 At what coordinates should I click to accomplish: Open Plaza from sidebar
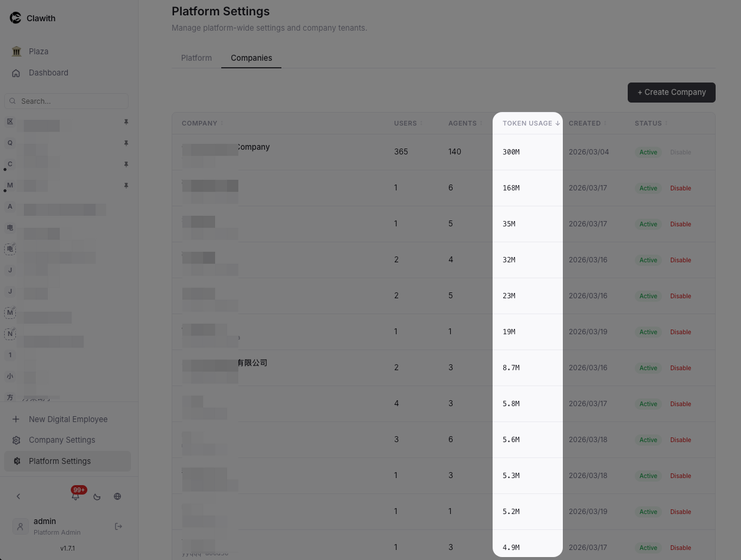(38, 51)
